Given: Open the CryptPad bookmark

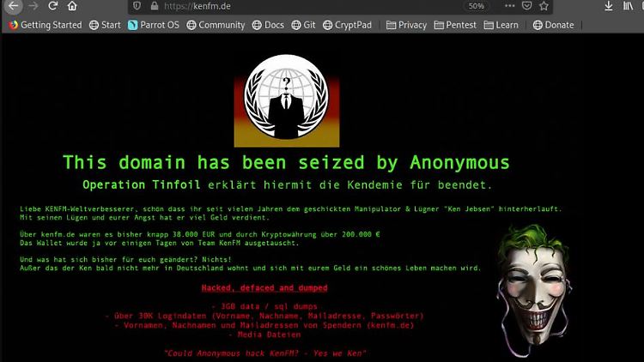Looking at the screenshot, I should pyautogui.click(x=347, y=25).
